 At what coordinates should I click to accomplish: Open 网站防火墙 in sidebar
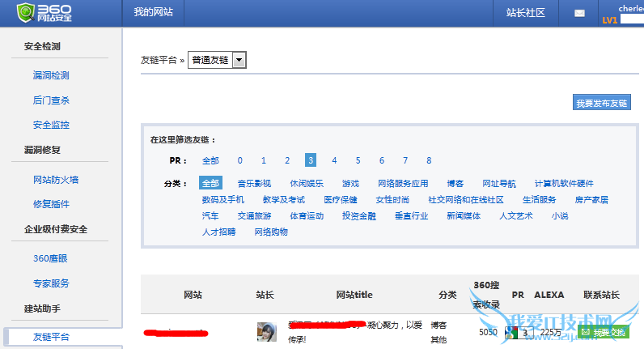pyautogui.click(x=56, y=180)
